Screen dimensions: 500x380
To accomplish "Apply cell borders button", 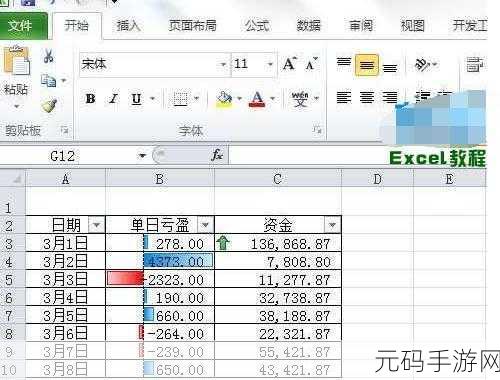I will click(x=181, y=99).
